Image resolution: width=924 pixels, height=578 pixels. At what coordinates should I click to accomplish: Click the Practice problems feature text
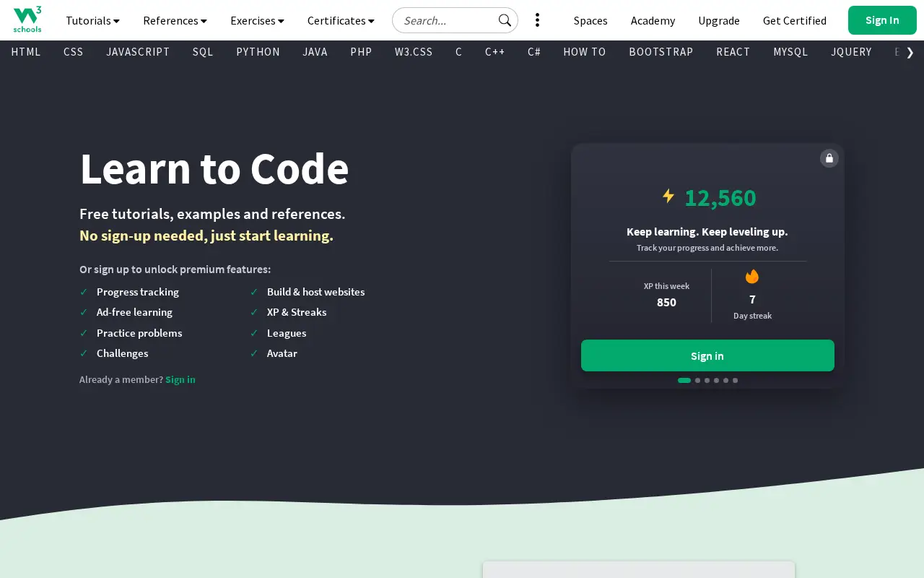coord(139,333)
